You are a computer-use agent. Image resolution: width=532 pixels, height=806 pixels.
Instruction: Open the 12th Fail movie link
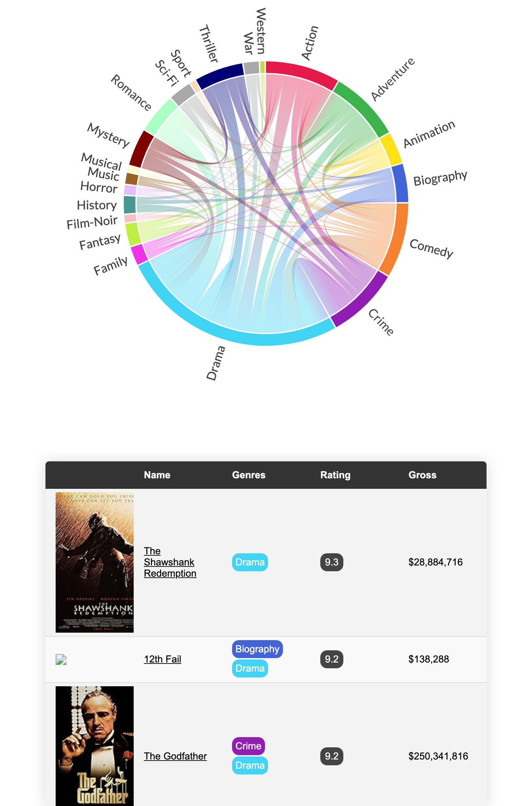(x=162, y=659)
